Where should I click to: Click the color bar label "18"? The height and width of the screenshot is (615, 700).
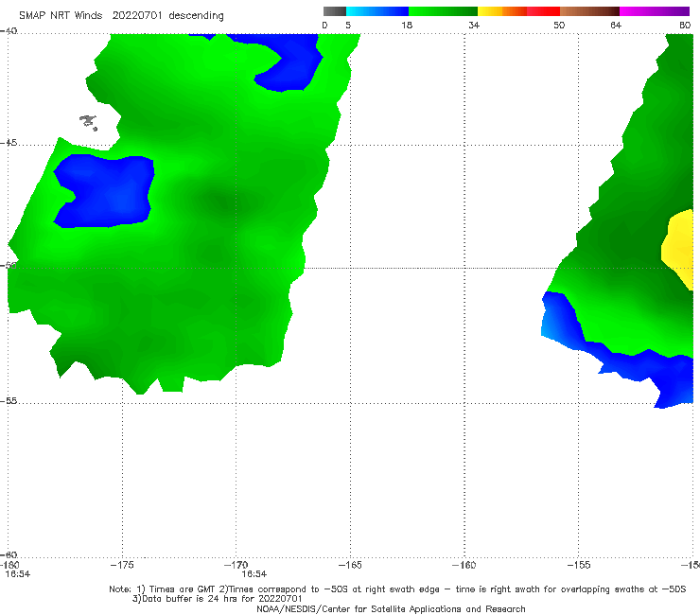407,26
